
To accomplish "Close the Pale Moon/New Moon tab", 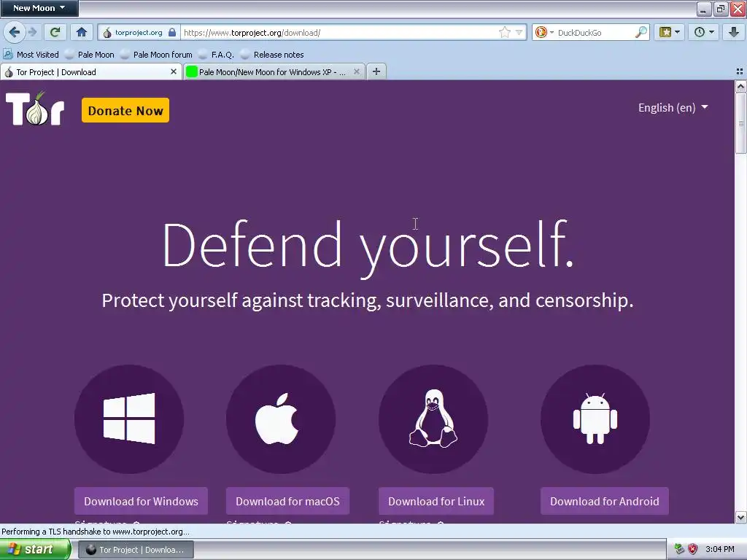I will pyautogui.click(x=356, y=71).
